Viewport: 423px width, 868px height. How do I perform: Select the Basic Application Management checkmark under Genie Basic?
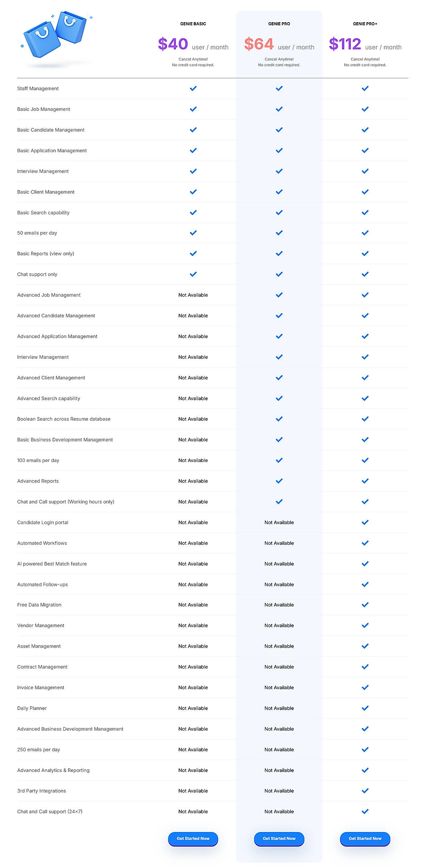(193, 150)
